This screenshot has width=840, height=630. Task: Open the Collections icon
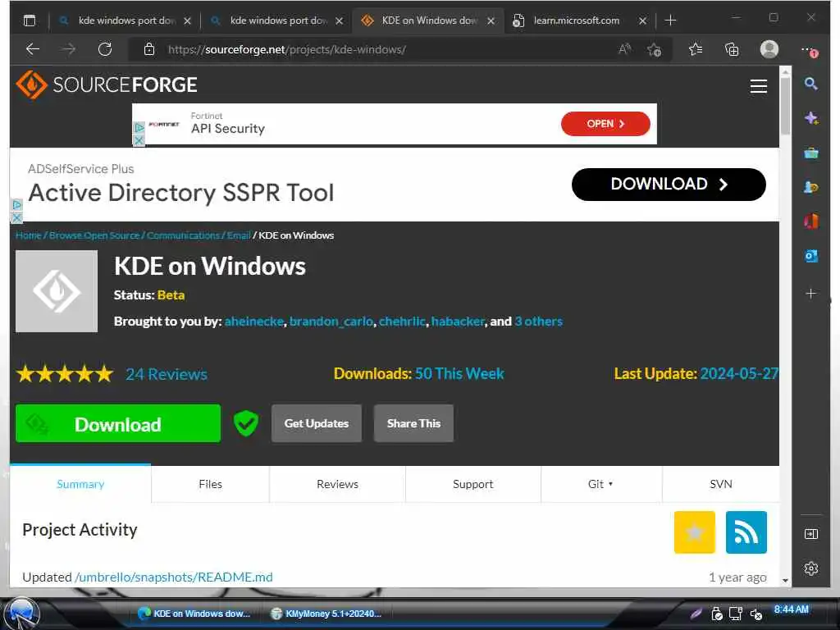[x=732, y=49]
